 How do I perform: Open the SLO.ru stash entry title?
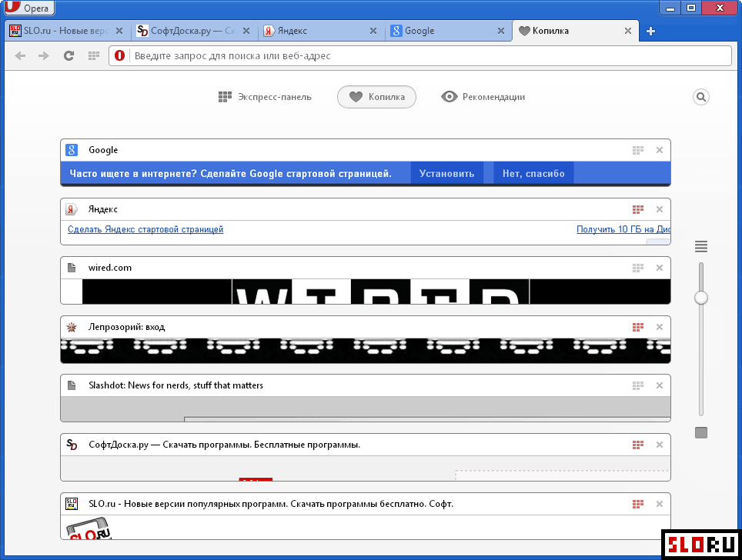(271, 504)
